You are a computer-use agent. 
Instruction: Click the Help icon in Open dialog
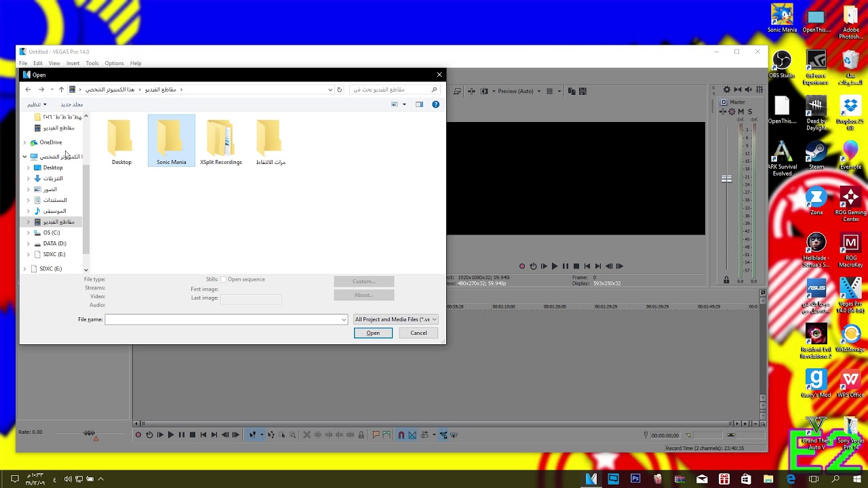tap(435, 104)
